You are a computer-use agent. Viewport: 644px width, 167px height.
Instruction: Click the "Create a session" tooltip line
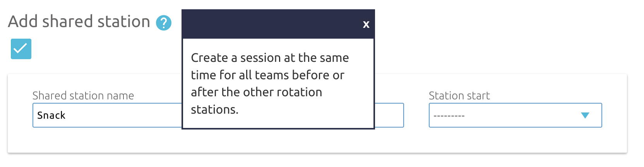[x=270, y=58]
